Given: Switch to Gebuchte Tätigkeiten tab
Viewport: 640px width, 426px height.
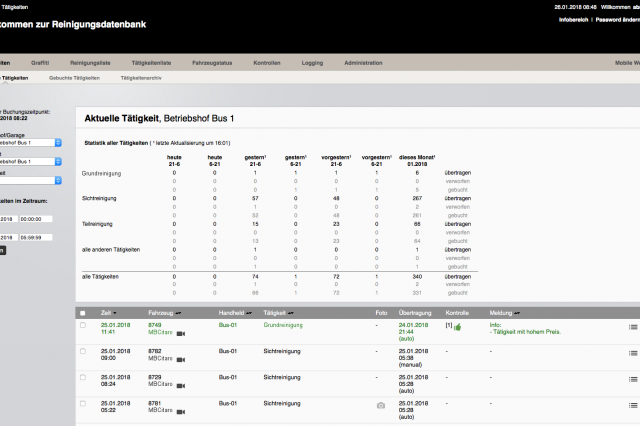Looking at the screenshot, I should 74,78.
